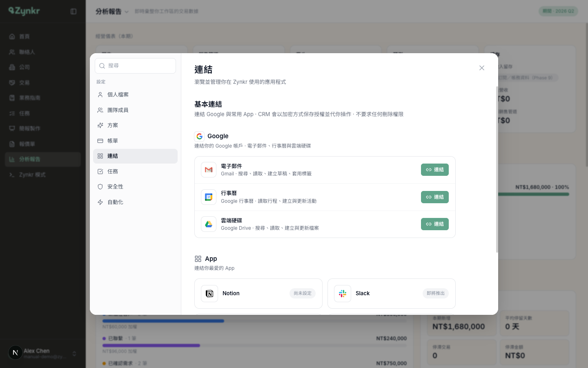Click the App section grid icon
Viewport: 588px width, 368px height.
tap(198, 259)
